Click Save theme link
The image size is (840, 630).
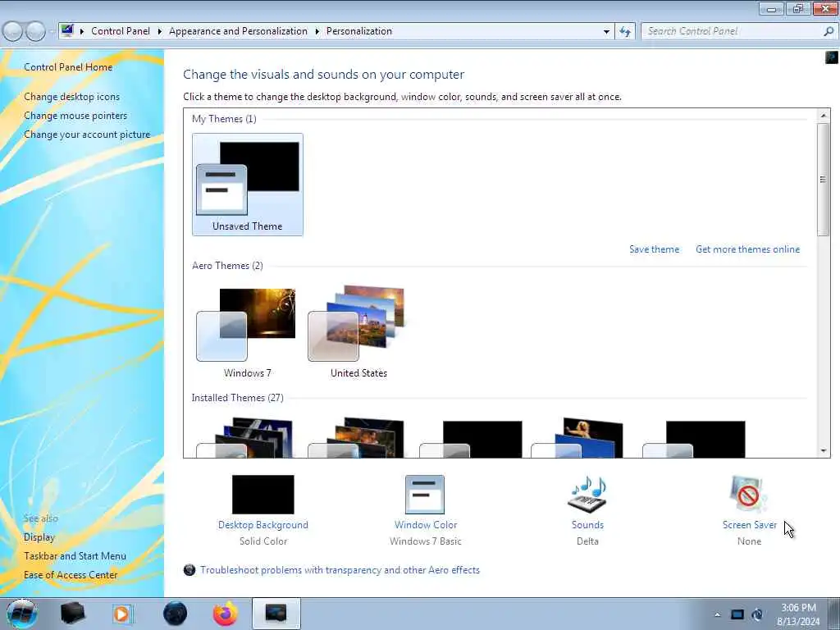tap(654, 249)
